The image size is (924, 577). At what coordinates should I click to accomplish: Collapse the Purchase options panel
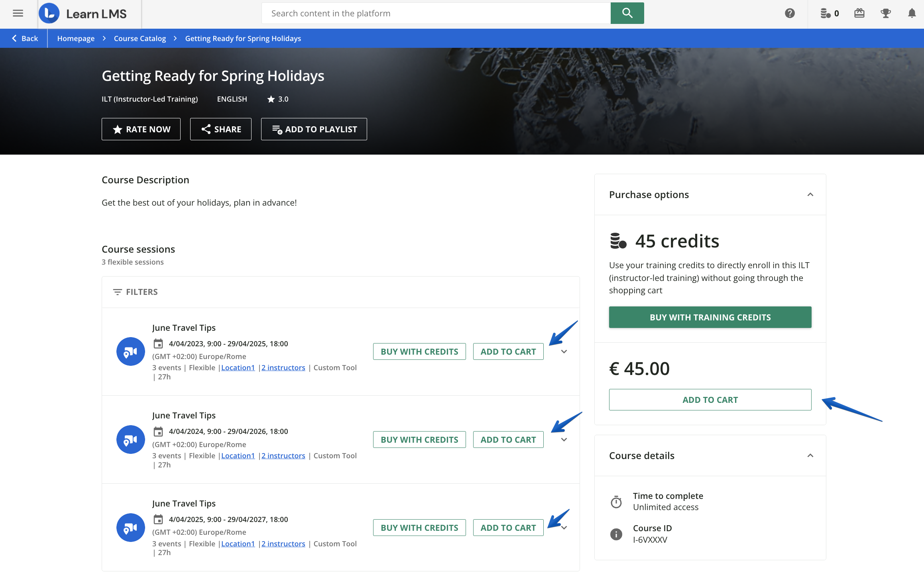810,194
